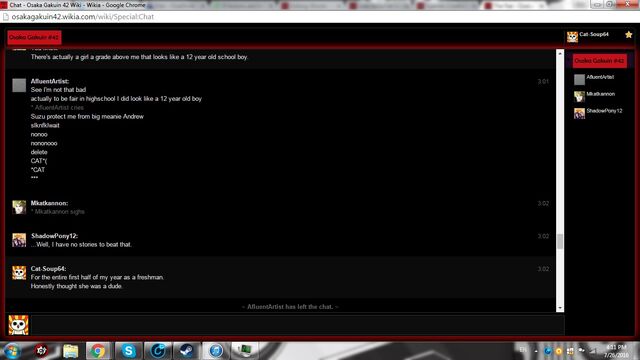Click the gold star icon beside Cat-Soup64
This screenshot has height=360, width=640.
[629, 35]
